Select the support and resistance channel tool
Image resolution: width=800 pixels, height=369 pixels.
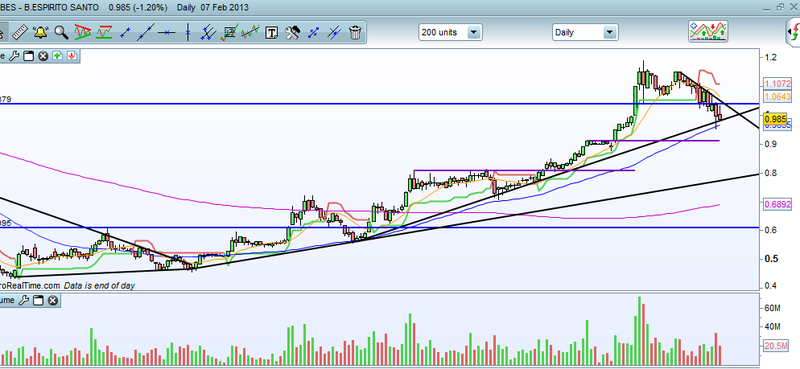pyautogui.click(x=104, y=33)
